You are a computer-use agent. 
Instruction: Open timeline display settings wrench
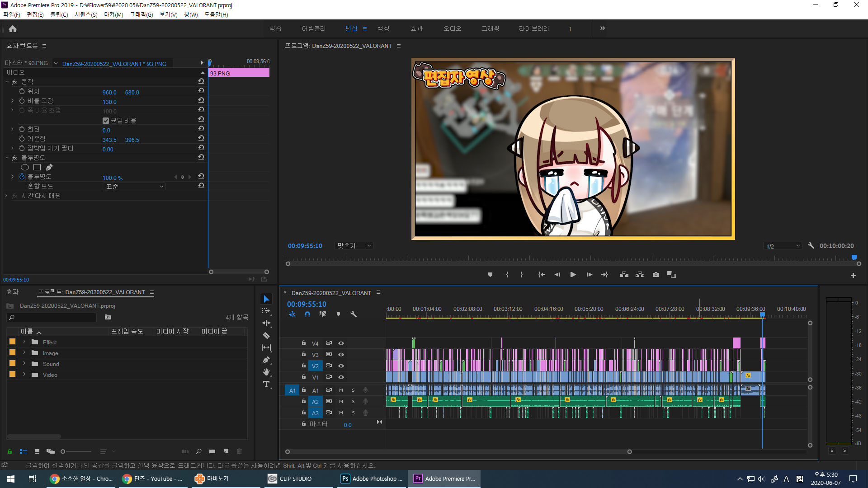(354, 314)
